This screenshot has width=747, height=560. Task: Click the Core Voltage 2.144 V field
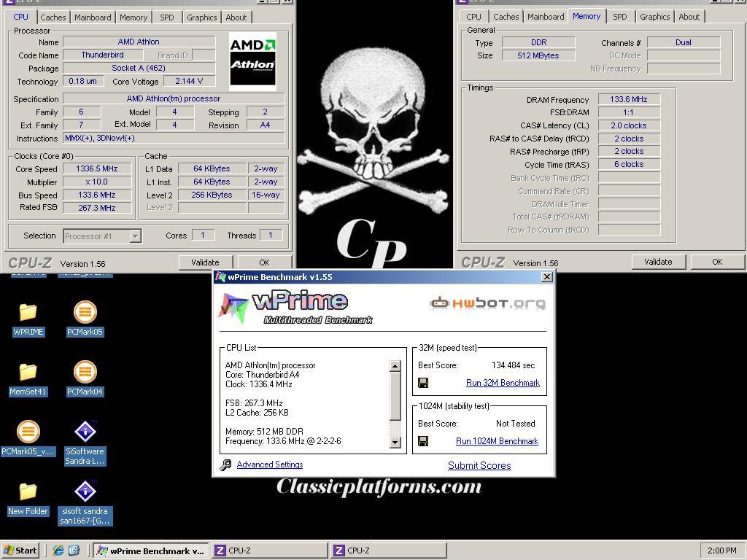(189, 82)
